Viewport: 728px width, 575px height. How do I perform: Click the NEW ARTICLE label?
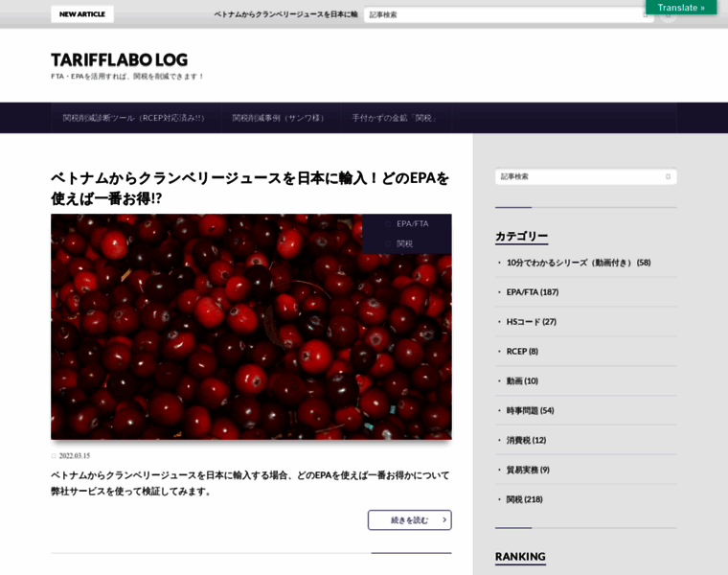click(82, 14)
